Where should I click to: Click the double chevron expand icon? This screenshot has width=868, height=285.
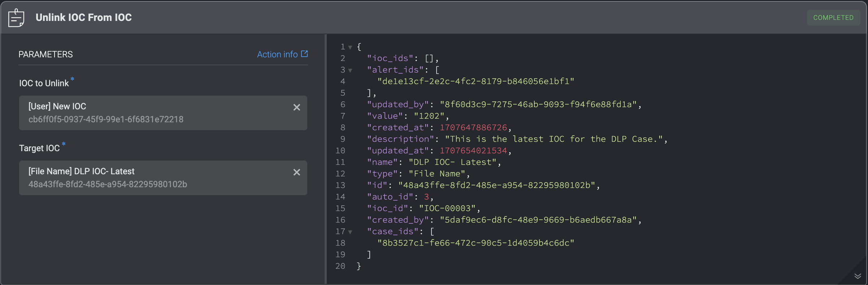(x=858, y=276)
